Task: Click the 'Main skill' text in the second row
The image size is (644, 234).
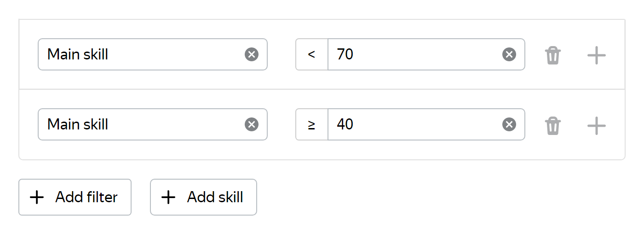Action: point(78,124)
